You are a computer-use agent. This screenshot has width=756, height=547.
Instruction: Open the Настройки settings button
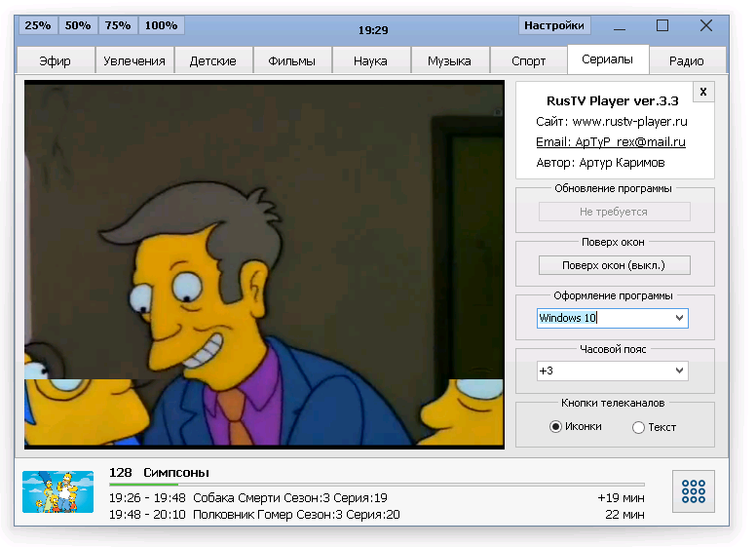(554, 25)
